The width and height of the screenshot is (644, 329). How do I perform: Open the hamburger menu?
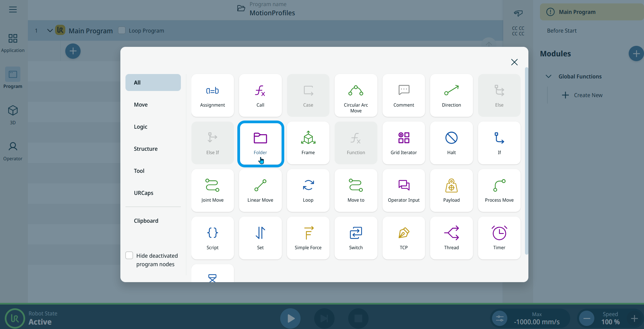click(13, 10)
